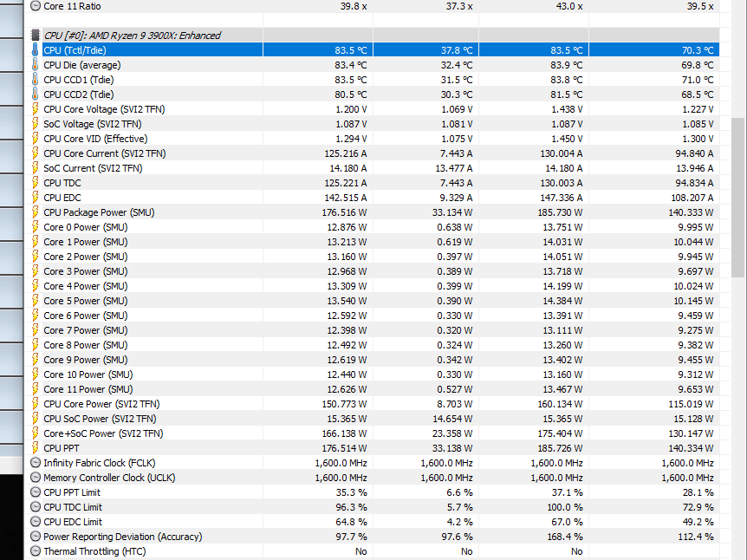Click the circle icon beside CPU PPT Limit
Viewport: 747px width, 560px height.
point(36,492)
